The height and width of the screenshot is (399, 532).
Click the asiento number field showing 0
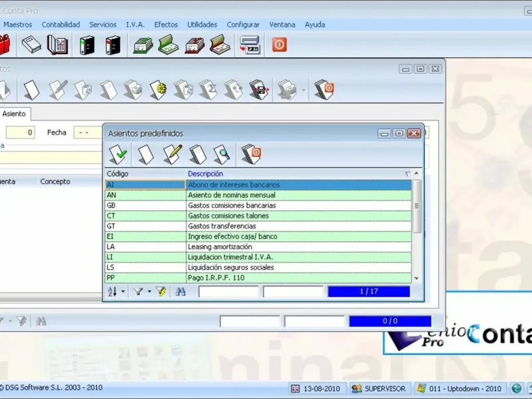[x=21, y=132]
